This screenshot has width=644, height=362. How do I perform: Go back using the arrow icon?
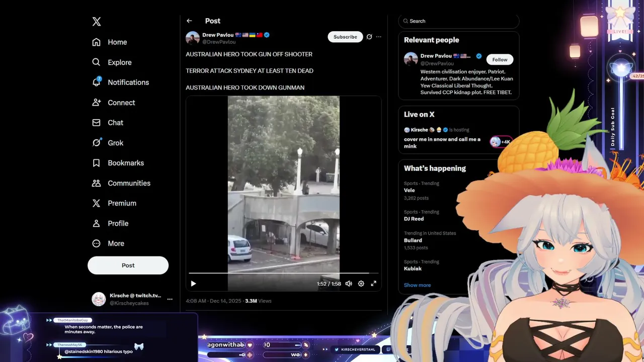tap(189, 21)
